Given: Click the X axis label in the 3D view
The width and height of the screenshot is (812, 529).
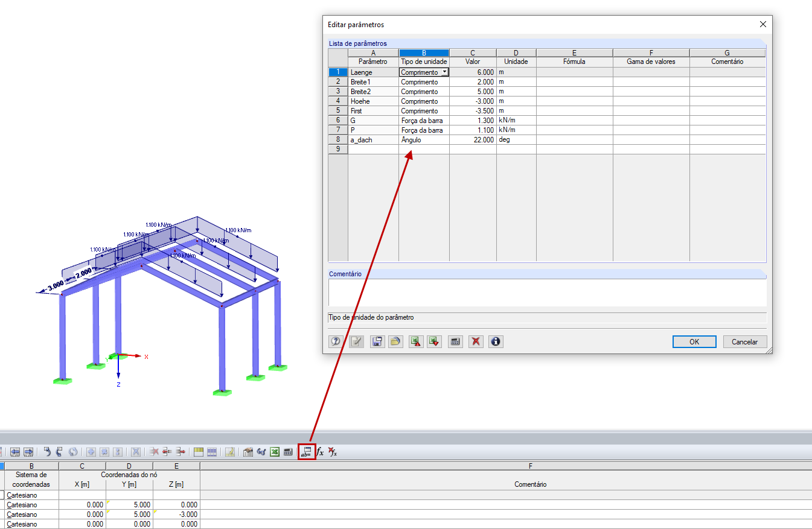Looking at the screenshot, I should [146, 356].
